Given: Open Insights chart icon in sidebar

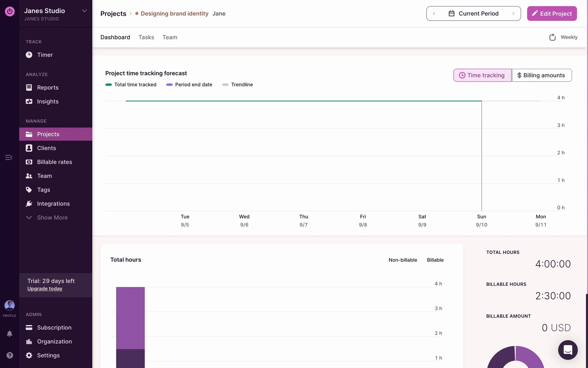Looking at the screenshot, I should [29, 102].
